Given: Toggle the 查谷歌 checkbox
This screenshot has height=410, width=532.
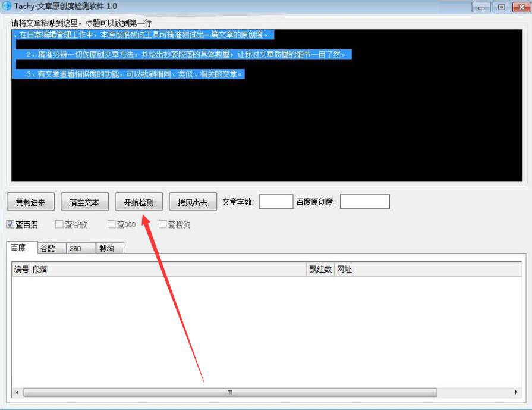Looking at the screenshot, I should (x=59, y=224).
